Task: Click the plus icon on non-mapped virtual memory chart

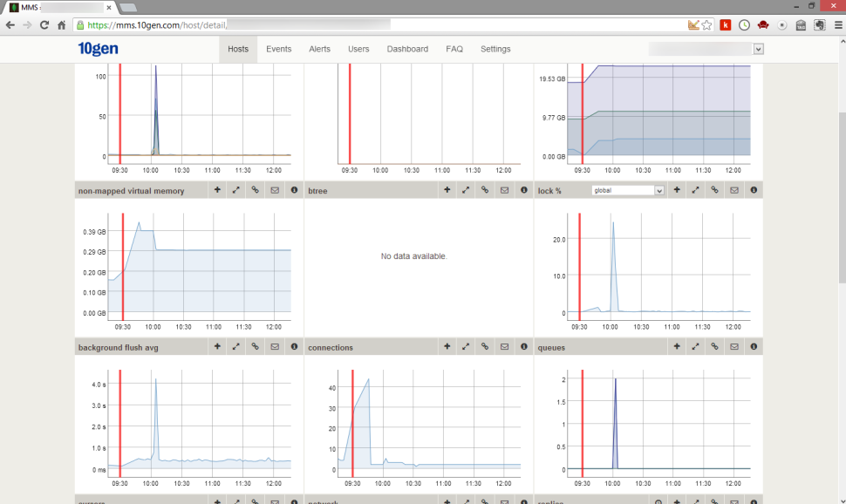Action: tap(217, 190)
